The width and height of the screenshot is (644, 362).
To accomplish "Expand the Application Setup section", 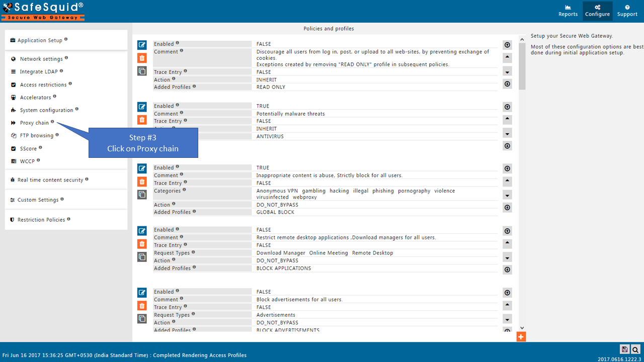I will [x=40, y=40].
